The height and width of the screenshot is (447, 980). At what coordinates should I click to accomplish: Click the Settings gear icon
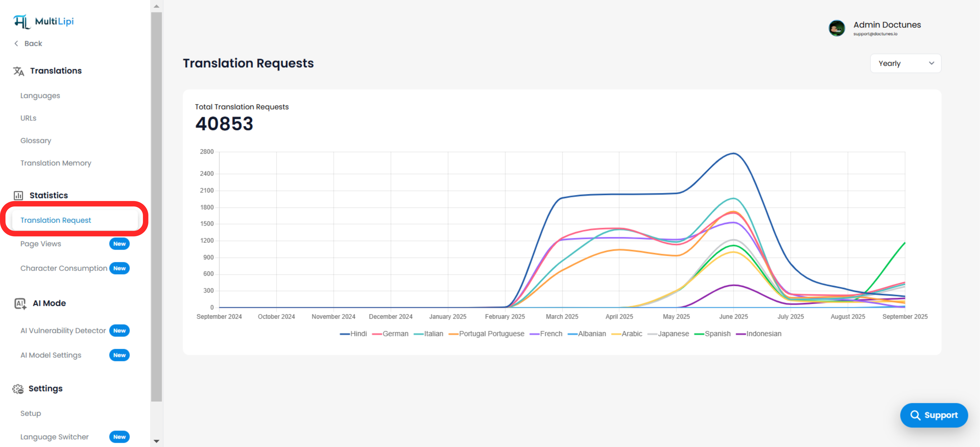[x=18, y=389]
